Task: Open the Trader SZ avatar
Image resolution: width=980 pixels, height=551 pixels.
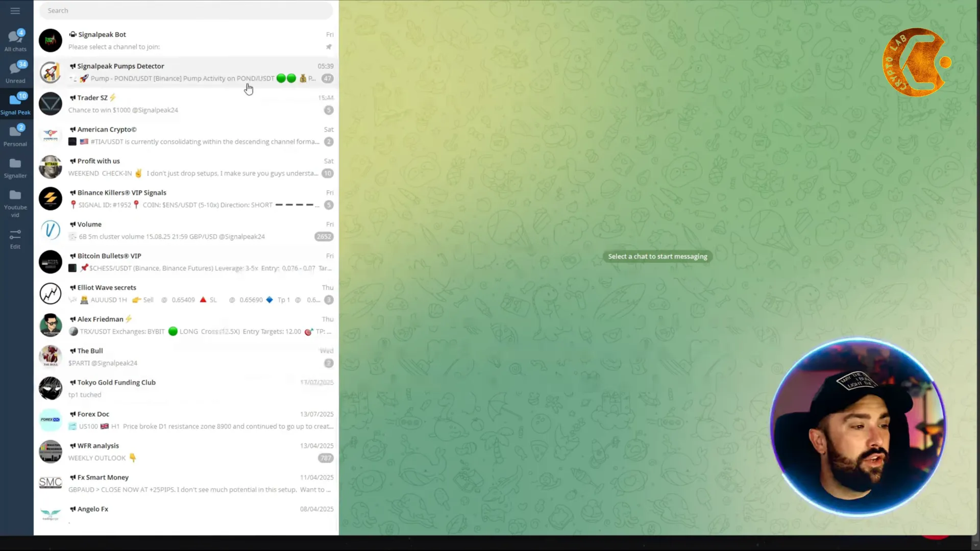Action: [x=51, y=104]
